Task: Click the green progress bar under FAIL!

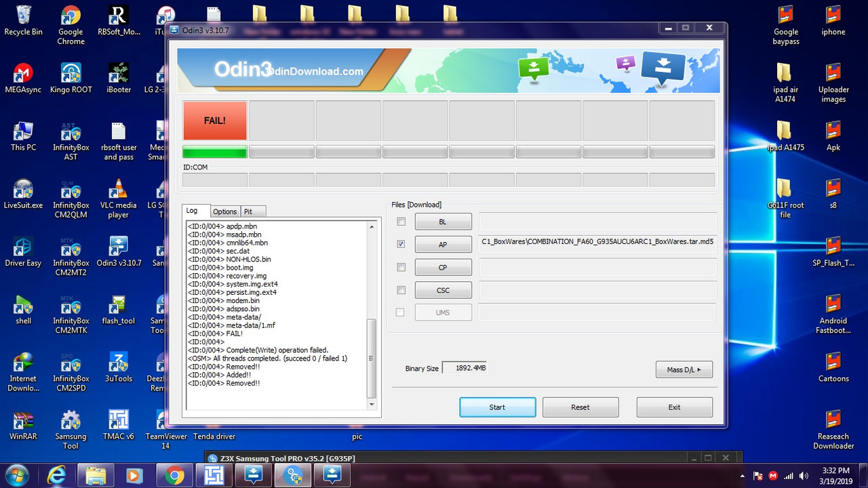Action: click(214, 152)
